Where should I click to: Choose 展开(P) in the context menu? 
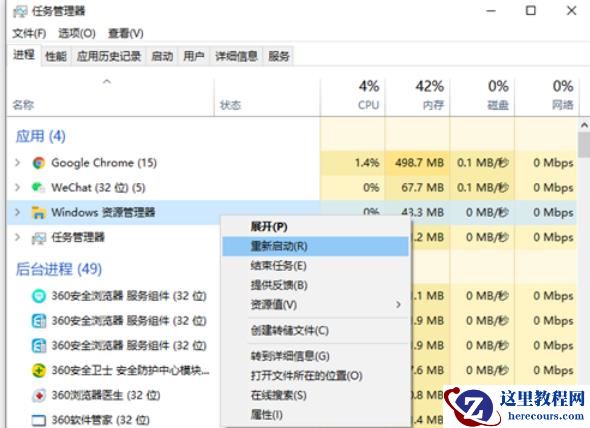coord(315,227)
